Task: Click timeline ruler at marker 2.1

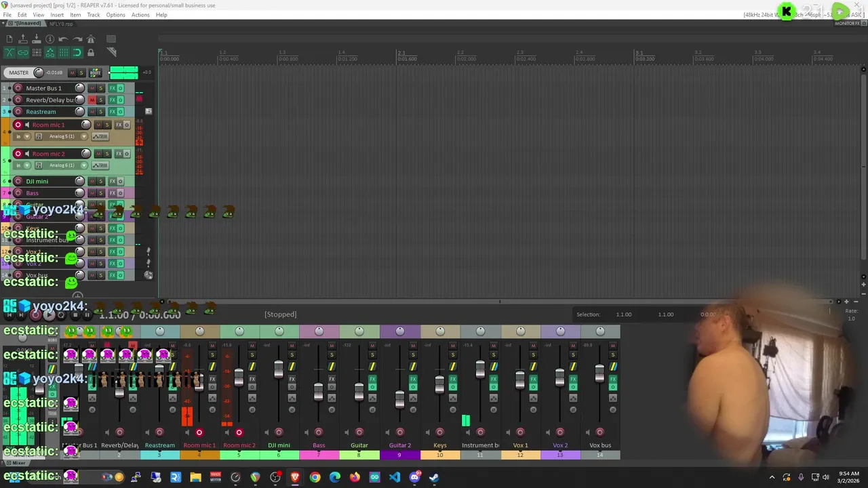Action: [x=401, y=53]
